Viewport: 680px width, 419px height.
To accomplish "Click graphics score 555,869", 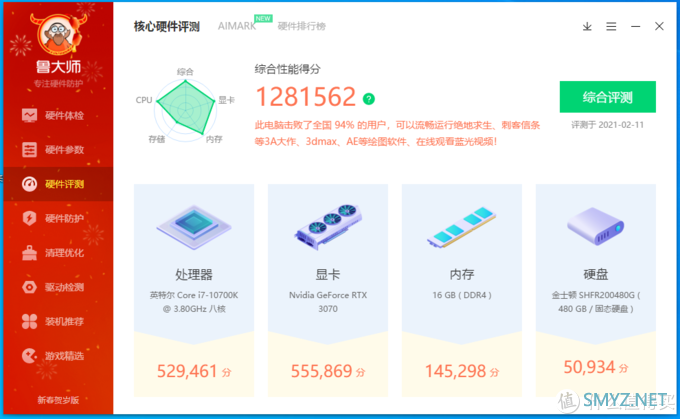I will (321, 371).
